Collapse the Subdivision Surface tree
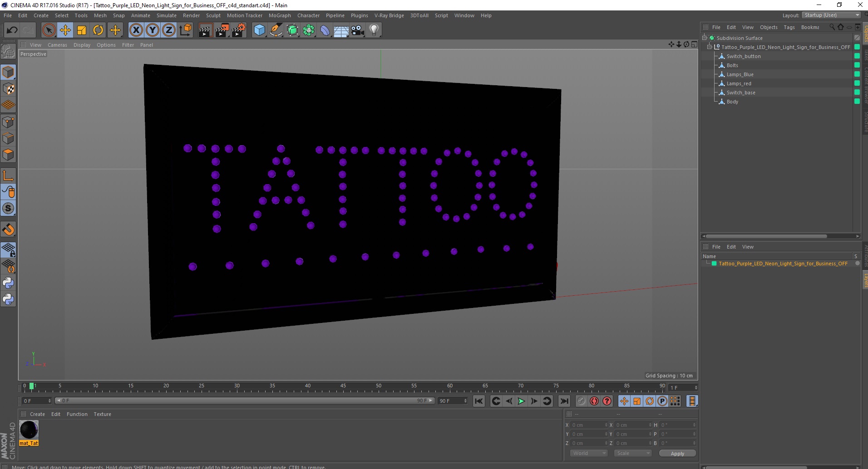This screenshot has height=469, width=868. 705,38
